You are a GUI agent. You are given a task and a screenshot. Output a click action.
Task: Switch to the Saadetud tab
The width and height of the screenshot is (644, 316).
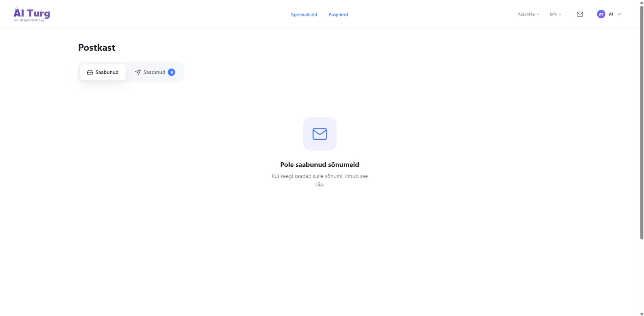tap(154, 72)
